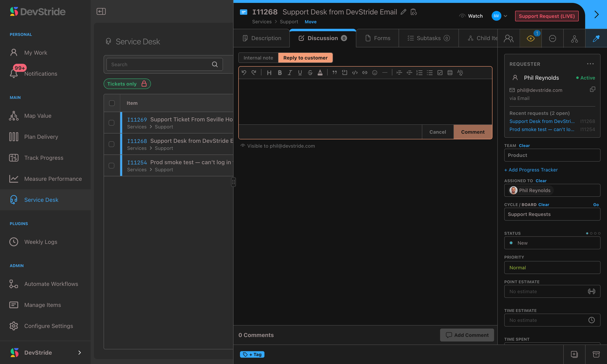Open the people panel icon
Screen dimensions: 607x364
[x=509, y=38]
